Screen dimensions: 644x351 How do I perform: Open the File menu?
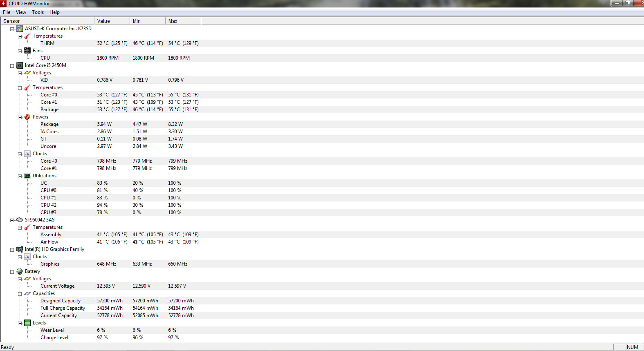[7, 12]
